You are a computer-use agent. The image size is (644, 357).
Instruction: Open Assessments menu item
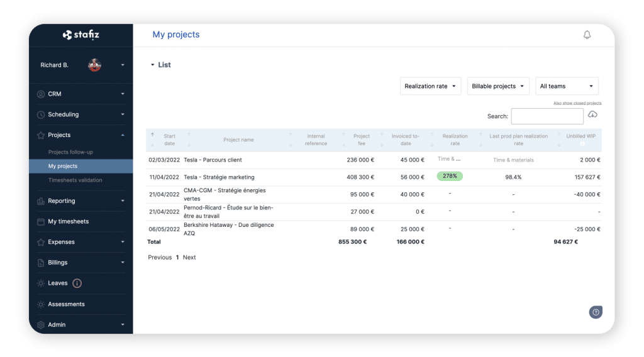[66, 304]
